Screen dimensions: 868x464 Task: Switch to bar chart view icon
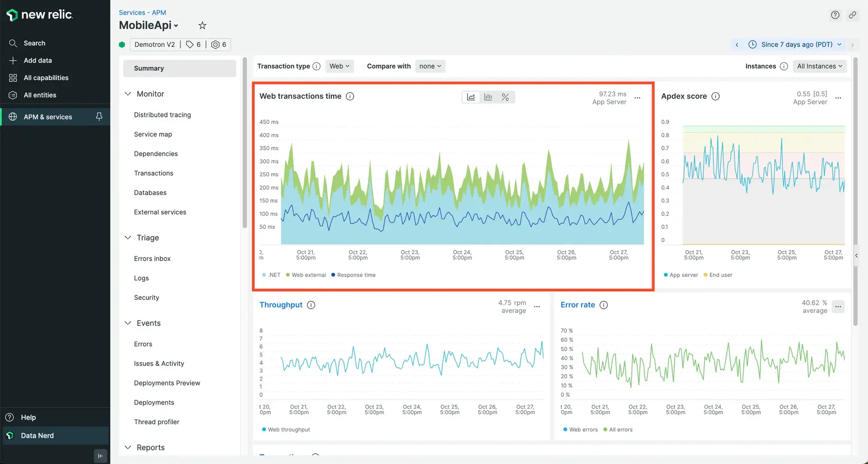click(x=488, y=97)
